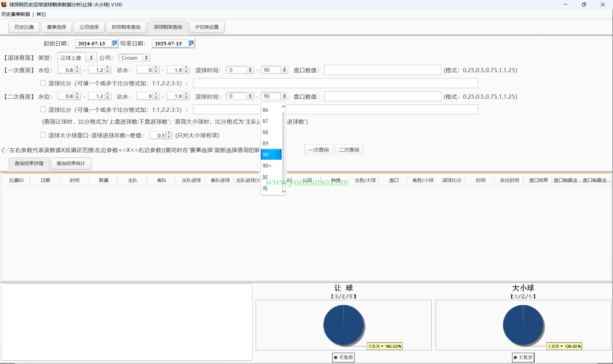Click second query 滚球比分 score input field
The width and height of the screenshot is (613, 364).
[336, 110]
